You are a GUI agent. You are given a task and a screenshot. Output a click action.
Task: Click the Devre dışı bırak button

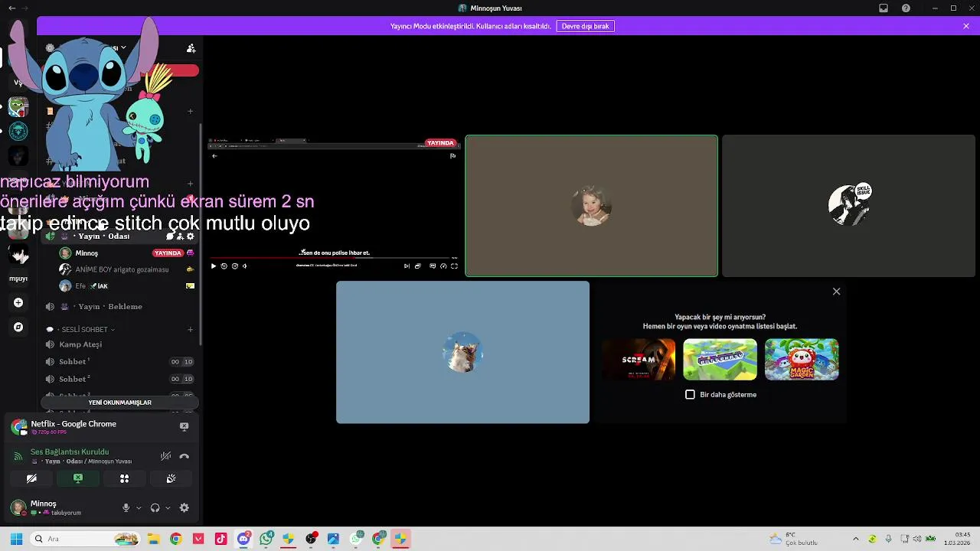click(x=586, y=26)
